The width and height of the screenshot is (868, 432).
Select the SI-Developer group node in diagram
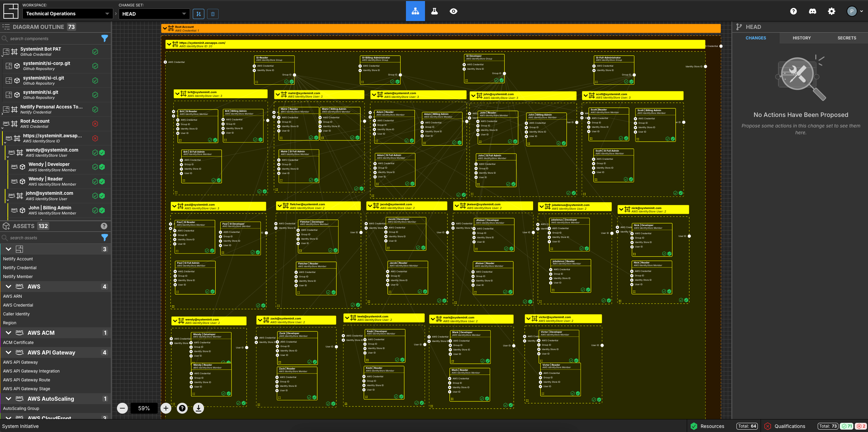tap(484, 69)
